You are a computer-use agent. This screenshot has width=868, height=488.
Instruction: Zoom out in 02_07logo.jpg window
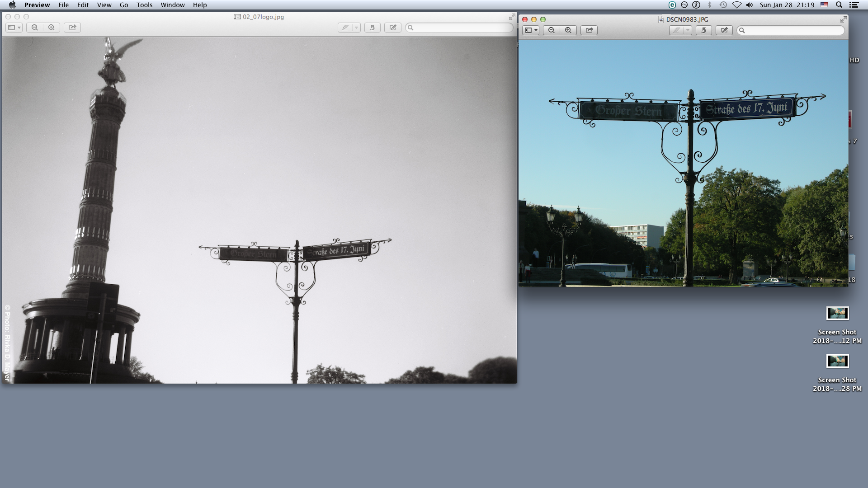(34, 28)
